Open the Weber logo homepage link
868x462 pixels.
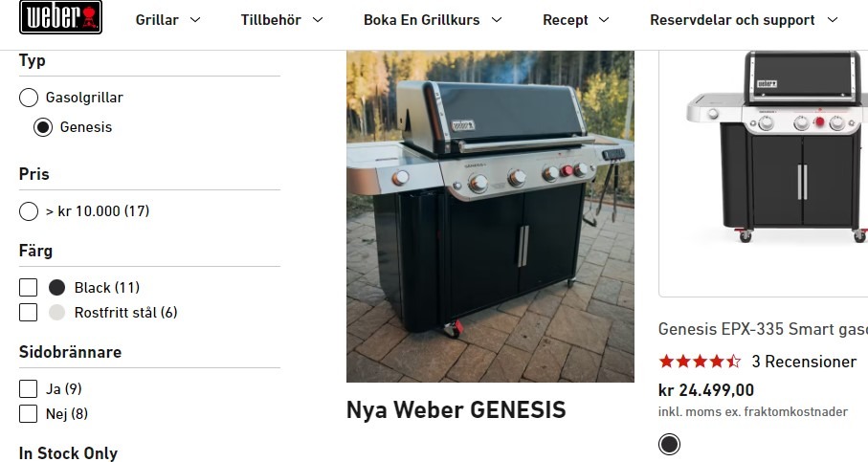(x=61, y=17)
